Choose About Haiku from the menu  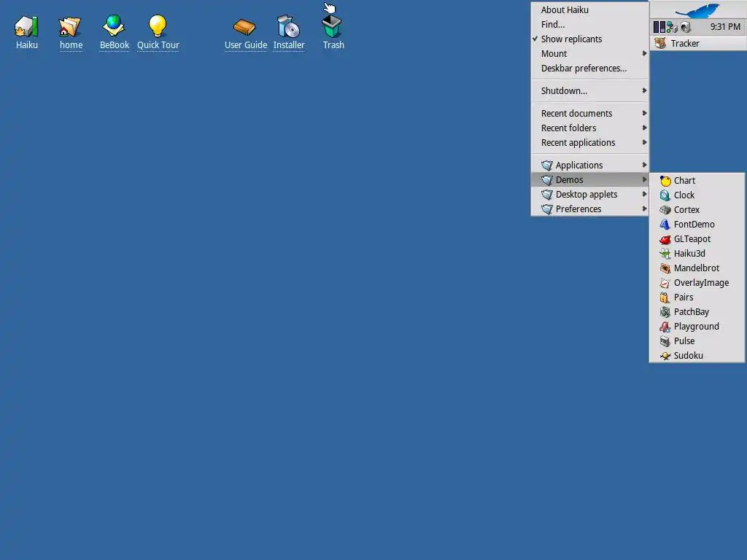[589, 10]
